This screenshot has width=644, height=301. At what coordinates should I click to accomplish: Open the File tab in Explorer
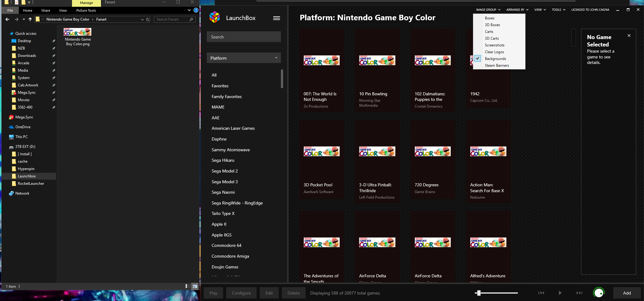(x=10, y=10)
